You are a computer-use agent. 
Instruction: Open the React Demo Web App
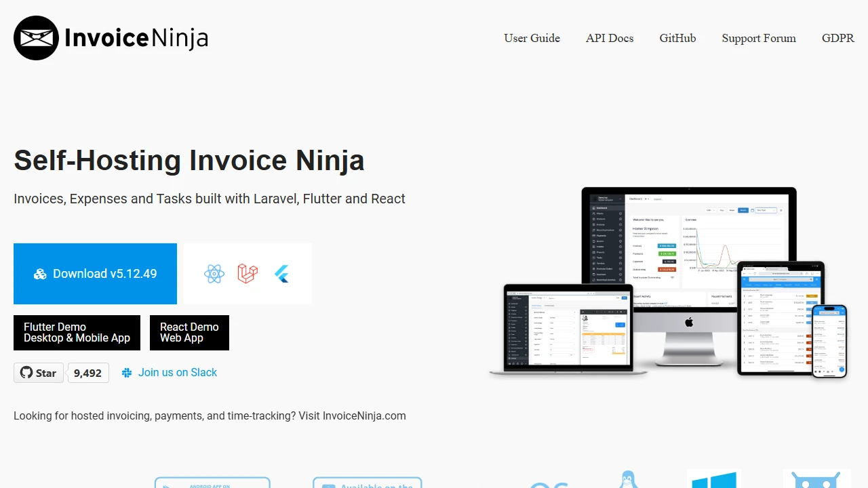tap(189, 333)
